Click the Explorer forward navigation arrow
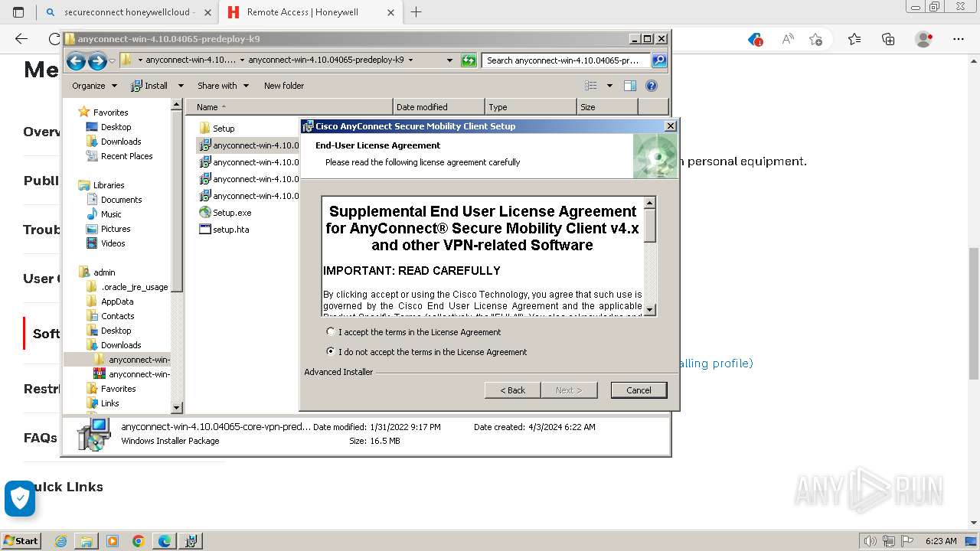 pos(97,60)
